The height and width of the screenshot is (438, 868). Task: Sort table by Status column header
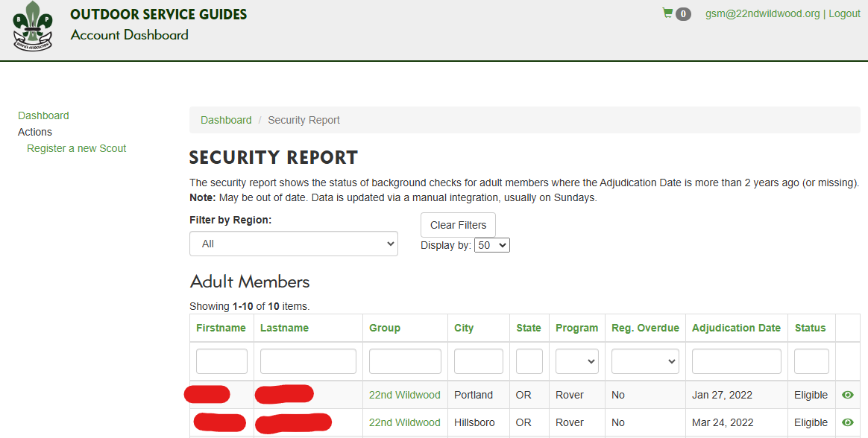point(810,328)
